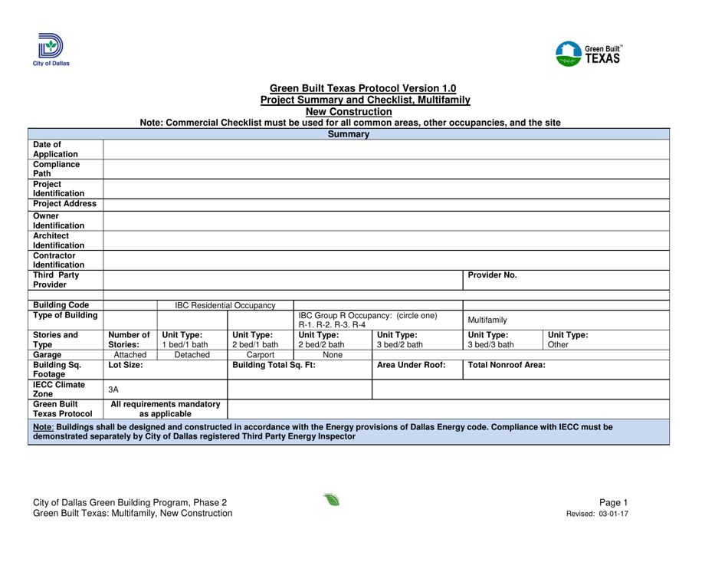Click the Commercial Checklist note line
The width and height of the screenshot is (728, 562).
(x=350, y=123)
